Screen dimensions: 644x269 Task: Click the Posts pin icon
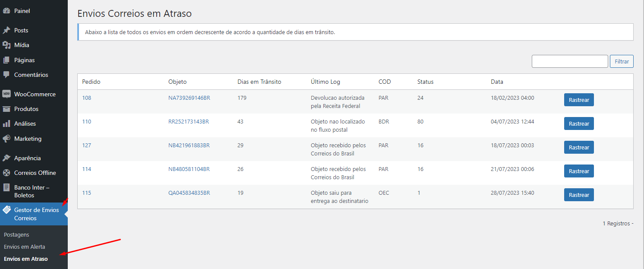click(x=6, y=30)
